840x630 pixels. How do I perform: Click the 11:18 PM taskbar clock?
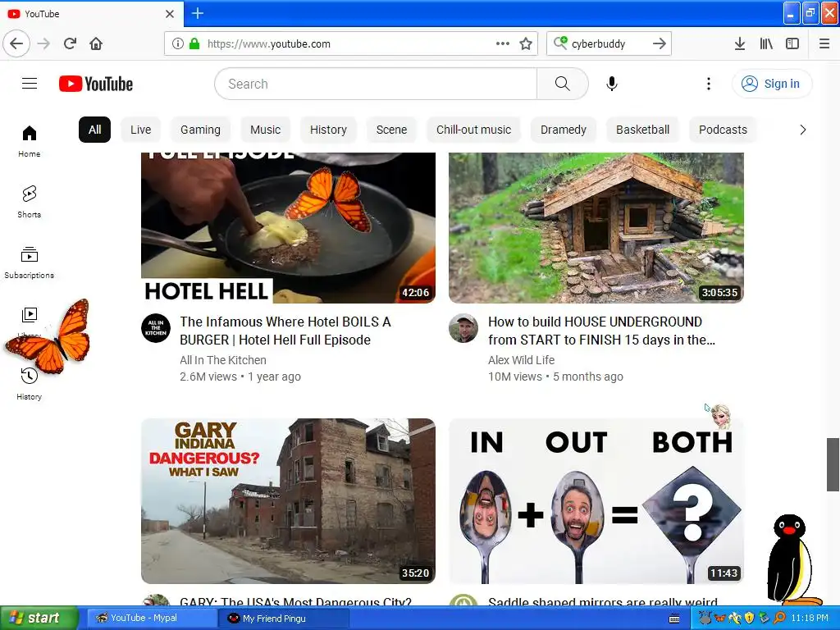pyautogui.click(x=810, y=618)
